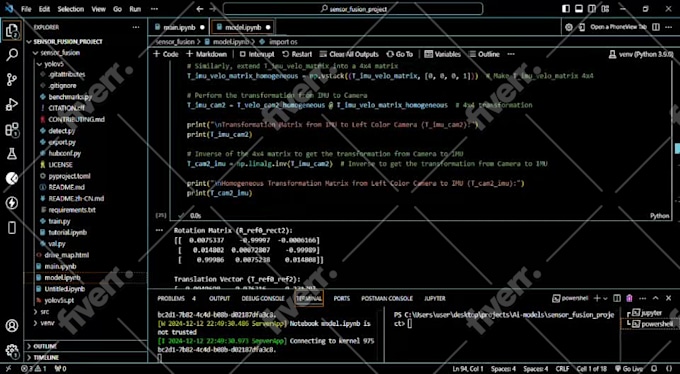Switch to JUPYTER panel tab
The image size is (680, 374).
click(435, 299)
